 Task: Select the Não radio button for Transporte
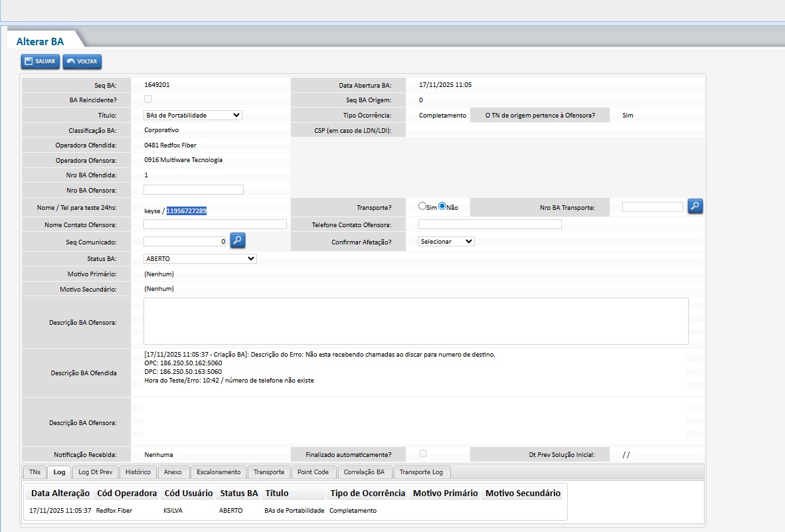[442, 206]
